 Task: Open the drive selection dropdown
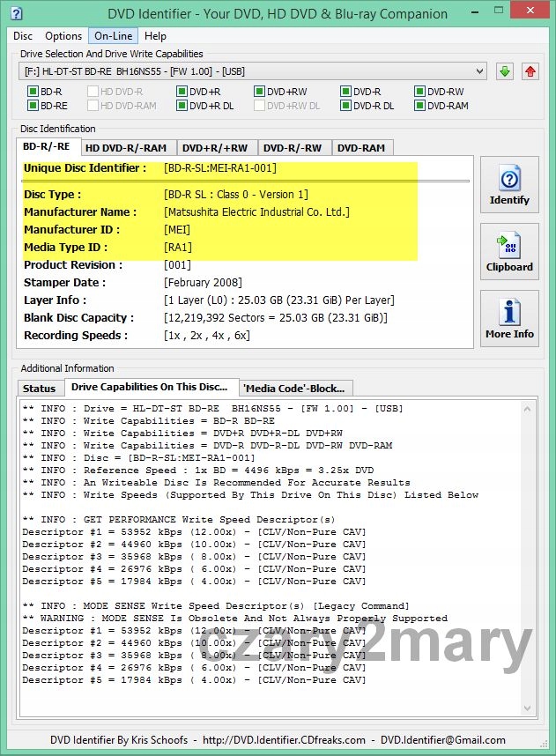[x=254, y=70]
